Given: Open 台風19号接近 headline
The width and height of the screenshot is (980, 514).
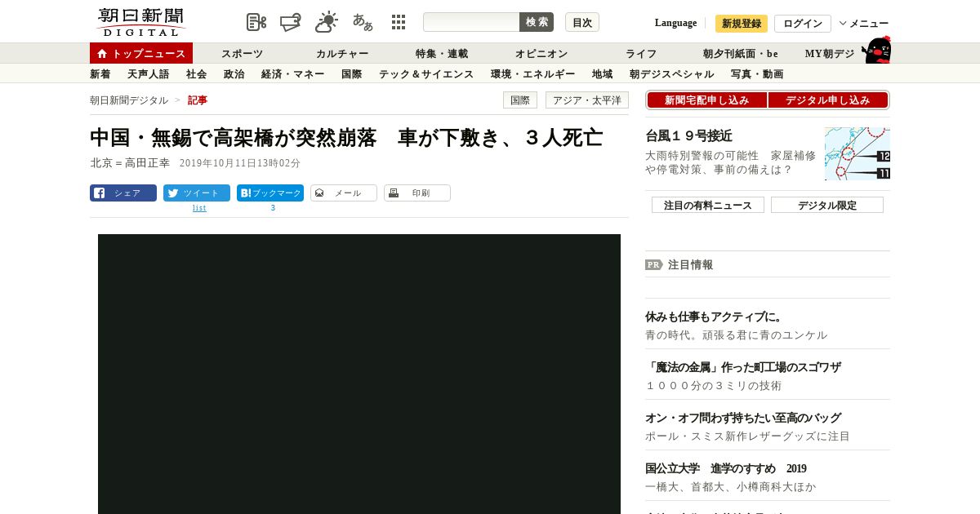Looking at the screenshot, I should (688, 135).
